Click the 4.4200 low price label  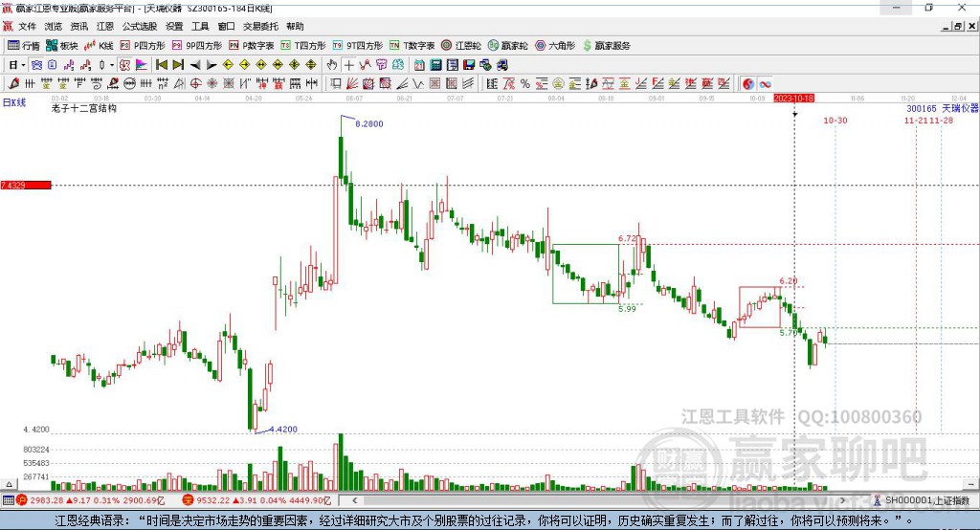(283, 430)
